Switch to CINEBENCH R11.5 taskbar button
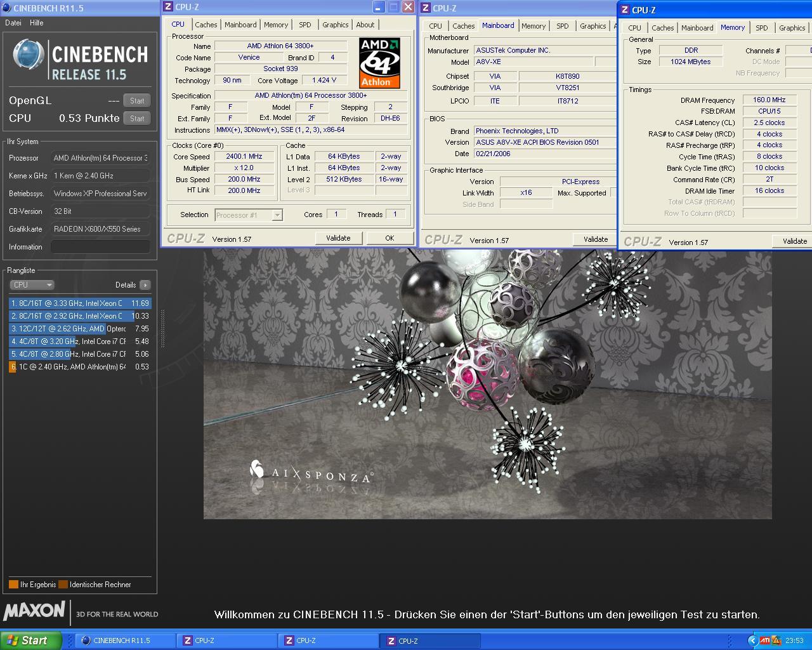This screenshot has height=650, width=812. 125,640
